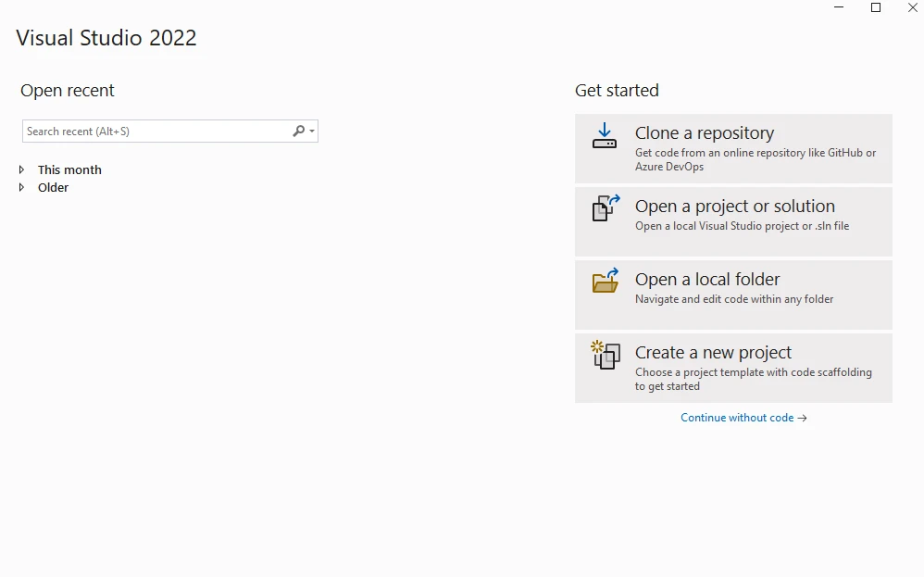
Task: Click the Open a local folder icon
Action: 606,281
